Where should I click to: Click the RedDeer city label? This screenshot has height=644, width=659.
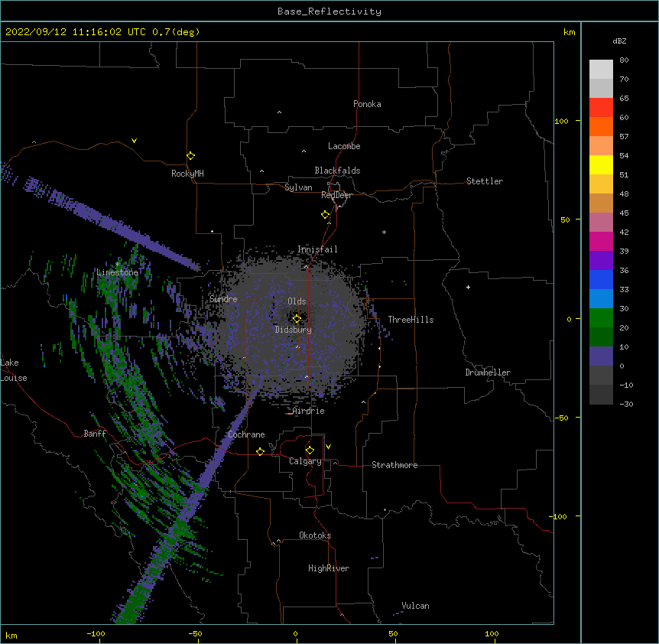pyautogui.click(x=336, y=195)
